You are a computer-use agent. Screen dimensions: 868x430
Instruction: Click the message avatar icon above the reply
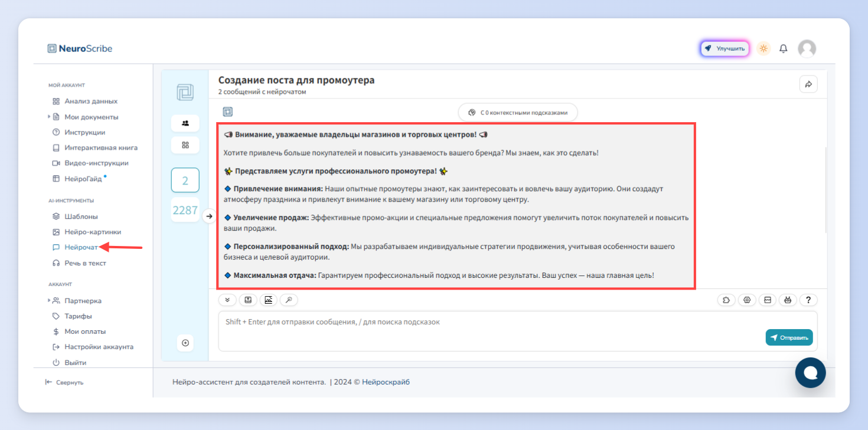pyautogui.click(x=227, y=112)
